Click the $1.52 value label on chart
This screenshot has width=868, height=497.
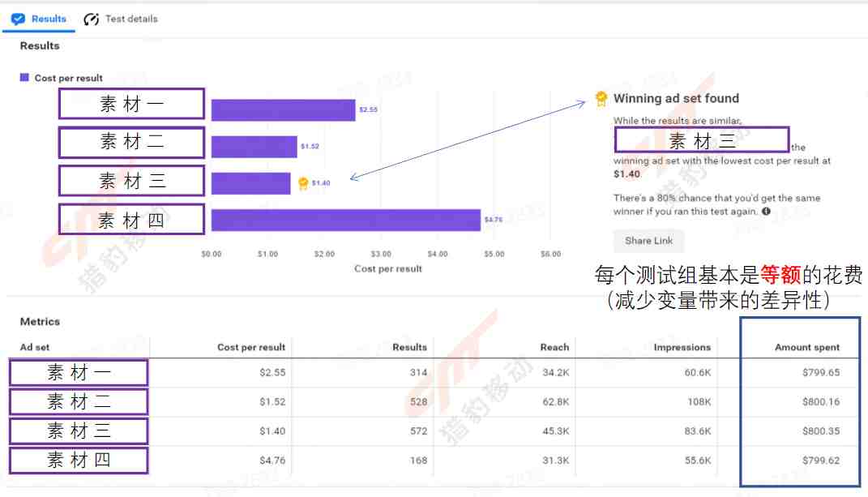click(310, 147)
